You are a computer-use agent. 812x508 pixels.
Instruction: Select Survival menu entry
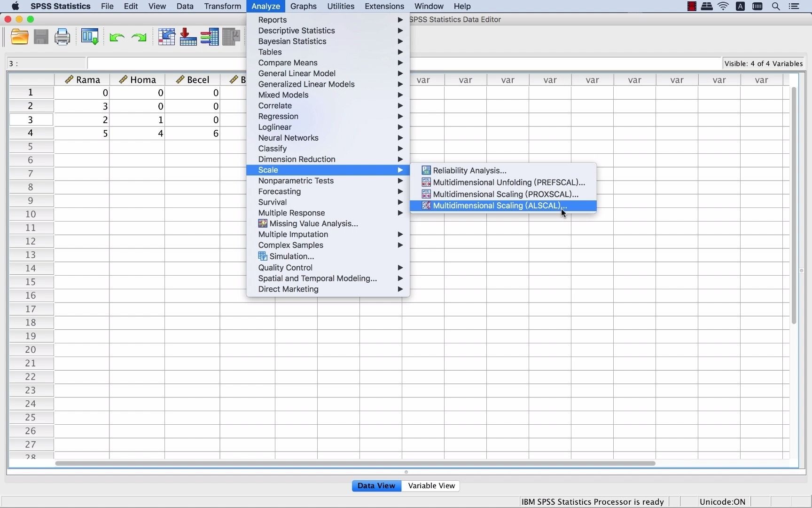click(328, 202)
